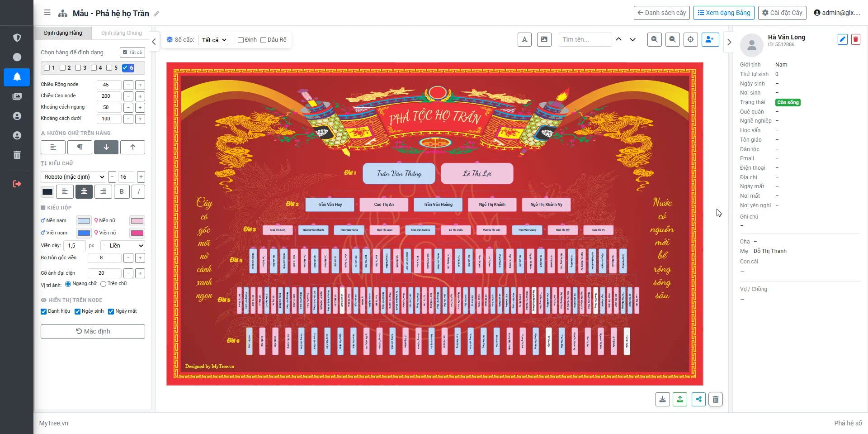
Task: Open the background image icon in toolbar
Action: pyautogui.click(x=544, y=40)
